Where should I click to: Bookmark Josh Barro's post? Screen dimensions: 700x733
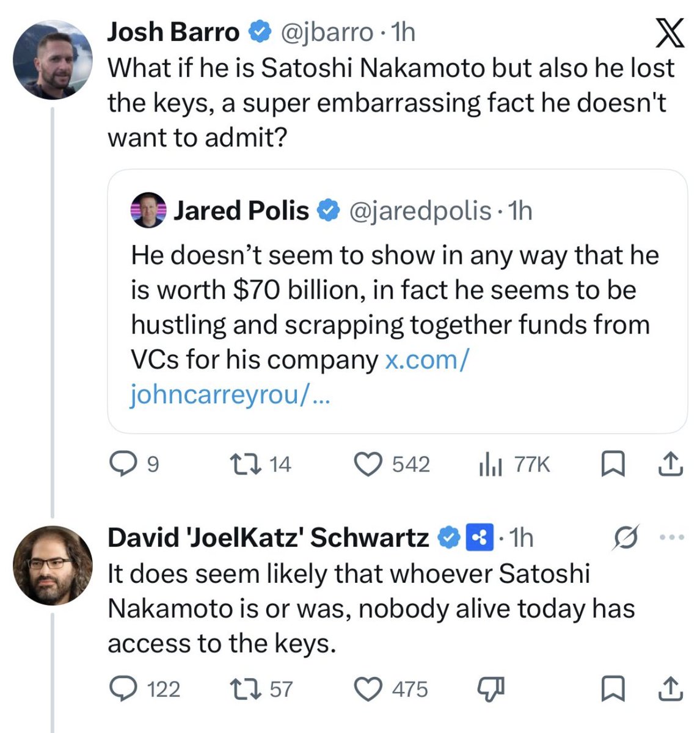click(x=611, y=465)
